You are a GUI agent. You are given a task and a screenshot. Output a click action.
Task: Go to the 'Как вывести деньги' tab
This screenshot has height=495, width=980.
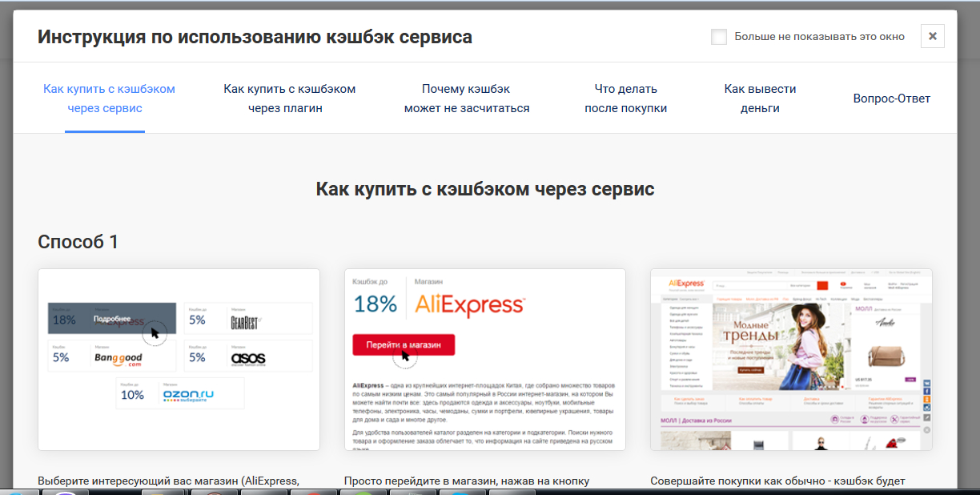760,99
